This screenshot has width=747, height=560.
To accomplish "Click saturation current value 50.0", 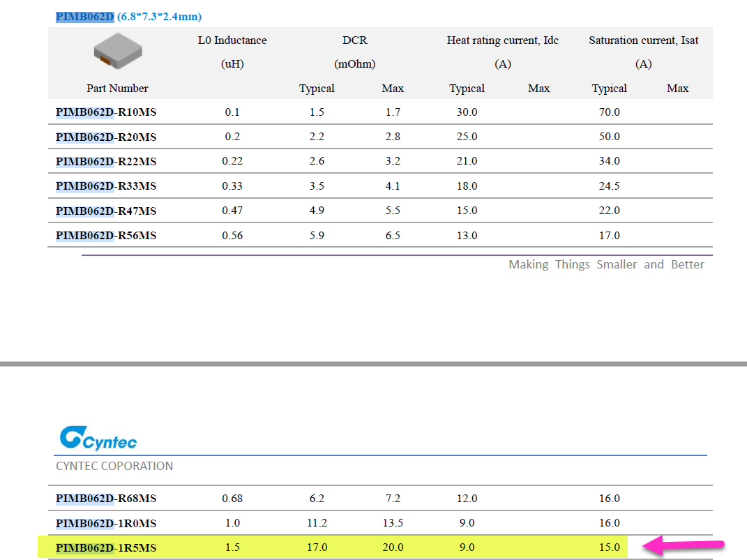I will [x=610, y=137].
